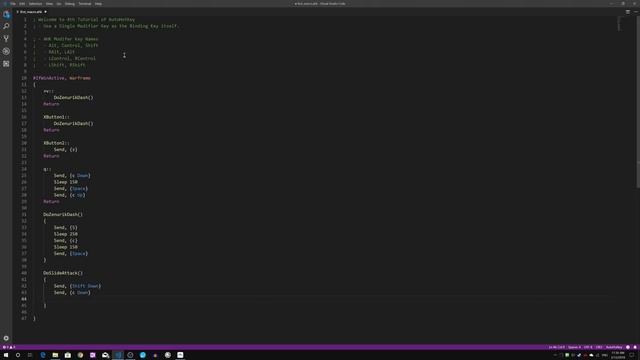The image size is (640, 360).
Task: Open Microsoft Edge from the taskbar
Action: pyautogui.click(x=43, y=355)
